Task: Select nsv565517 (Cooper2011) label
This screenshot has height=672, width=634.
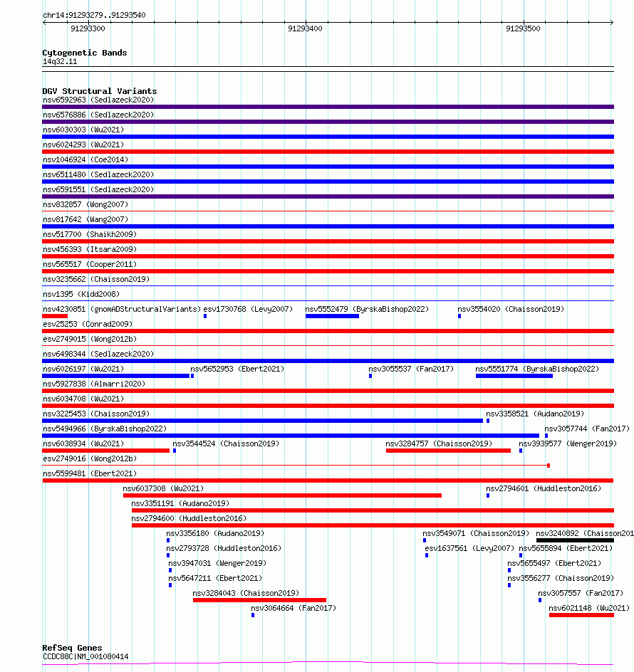Action: coord(90,264)
